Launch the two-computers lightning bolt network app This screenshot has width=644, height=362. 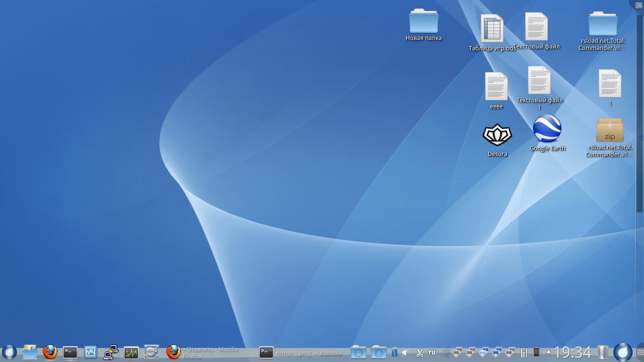click(x=111, y=352)
